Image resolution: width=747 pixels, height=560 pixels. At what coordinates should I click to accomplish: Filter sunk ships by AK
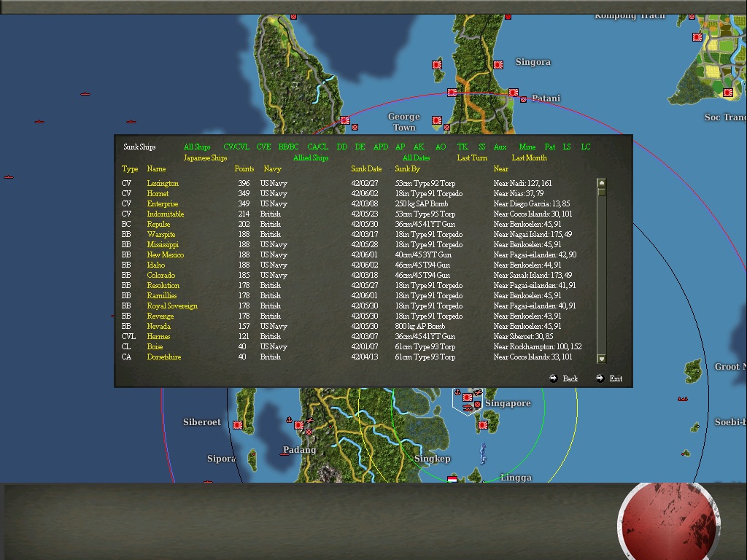tap(419, 147)
